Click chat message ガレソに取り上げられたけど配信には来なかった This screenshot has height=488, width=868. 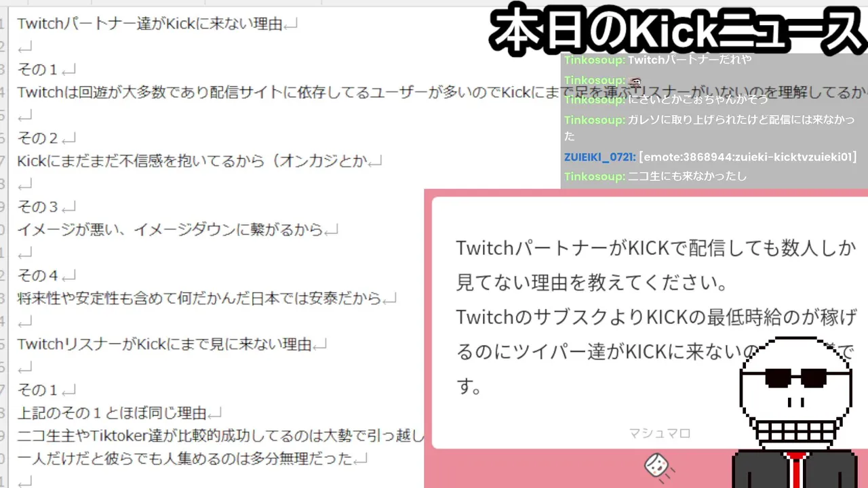pos(709,128)
